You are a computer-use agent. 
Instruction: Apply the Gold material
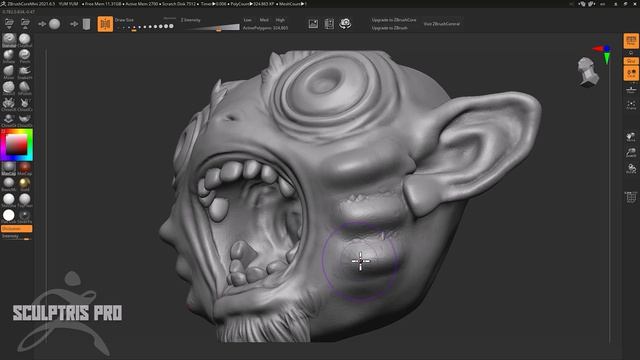(24, 184)
